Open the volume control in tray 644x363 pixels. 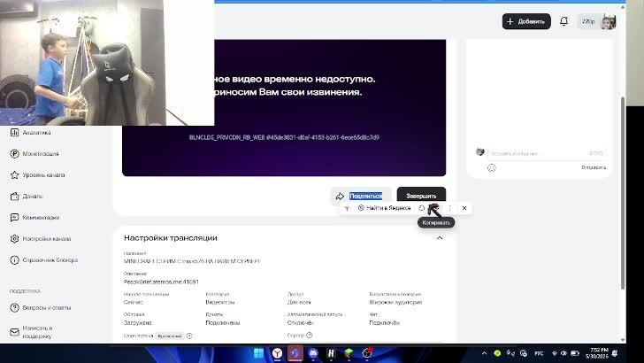pyautogui.click(x=563, y=353)
